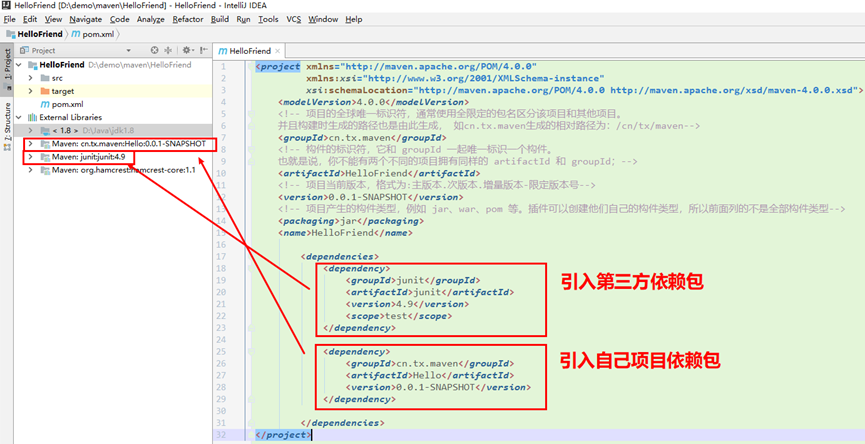
Task: Open the Code menu
Action: pos(120,19)
